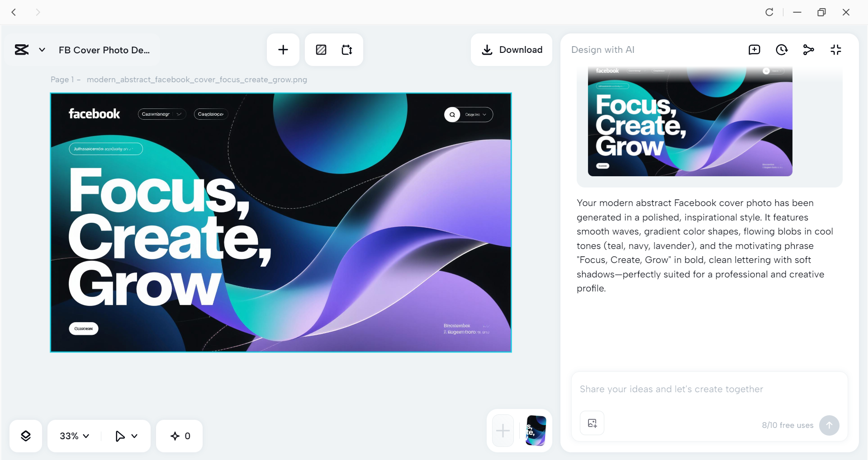Go forward with the forward arrow
868x460 pixels.
[x=38, y=12]
